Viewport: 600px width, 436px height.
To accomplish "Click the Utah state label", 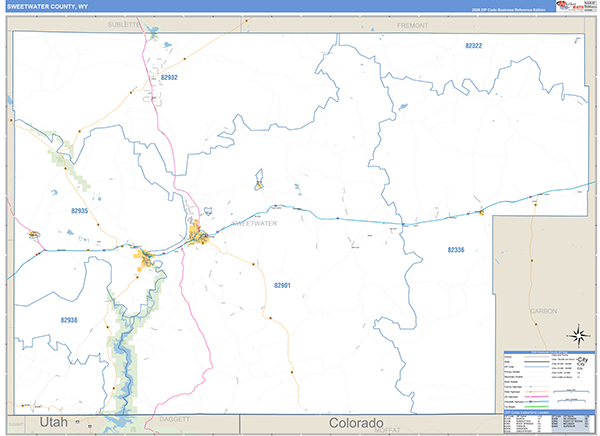I will pos(54,422).
